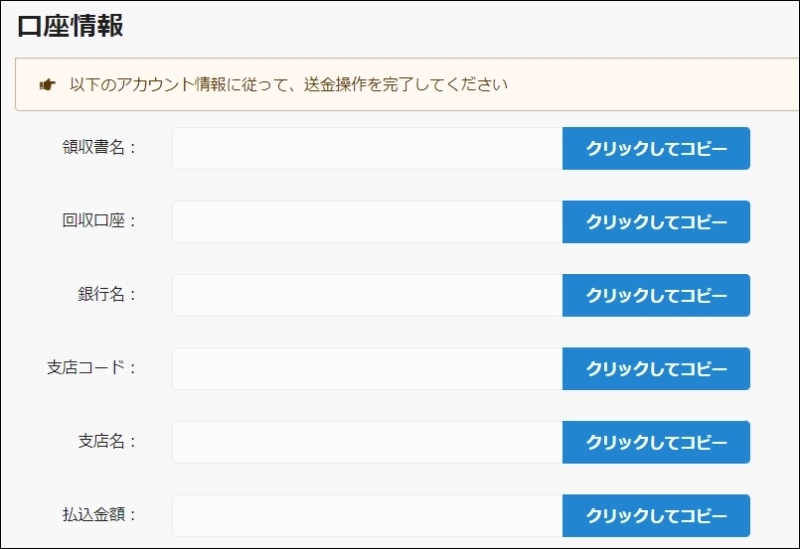Copy the 払込金額 amount
The height and width of the screenshot is (549, 800).
pyautogui.click(x=656, y=516)
